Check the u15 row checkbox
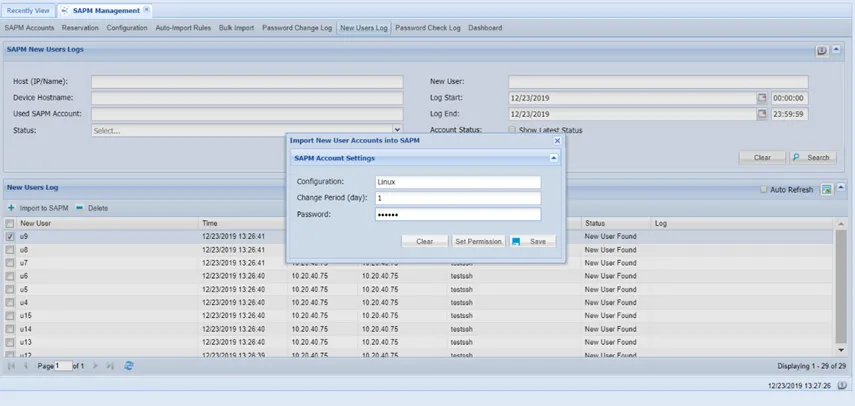855x406 pixels. [x=10, y=316]
